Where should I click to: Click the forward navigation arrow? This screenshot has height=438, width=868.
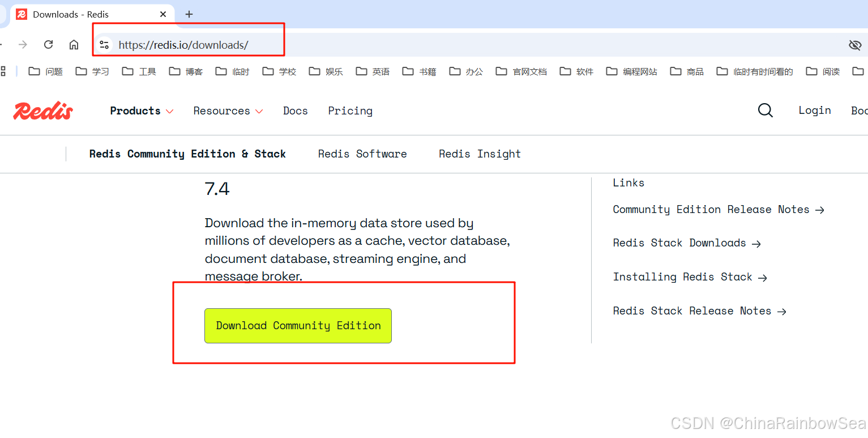(23, 45)
